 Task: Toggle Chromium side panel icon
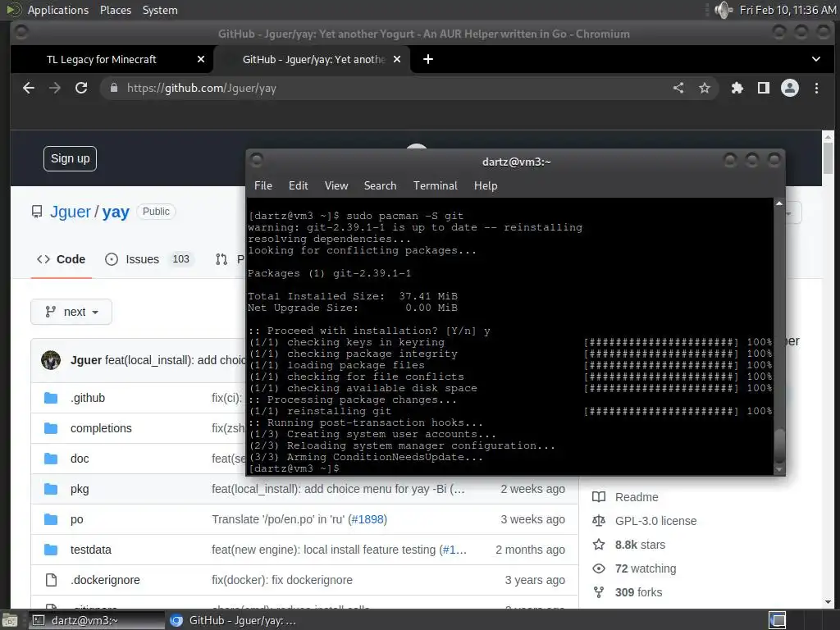tap(764, 88)
